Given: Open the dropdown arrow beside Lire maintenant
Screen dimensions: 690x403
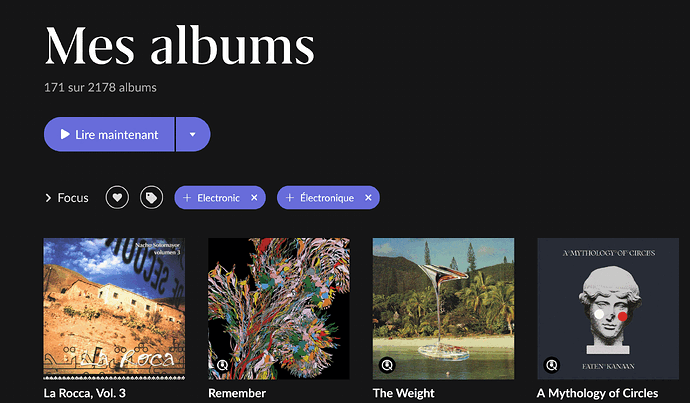Looking at the screenshot, I should pyautogui.click(x=193, y=134).
